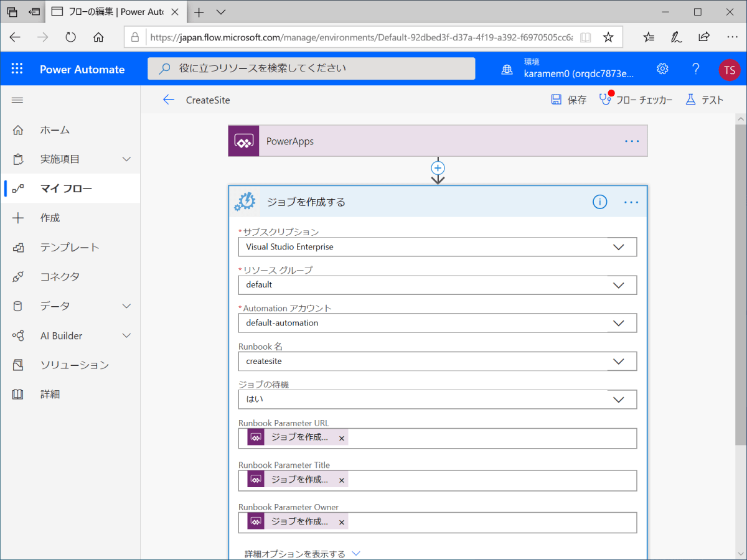The image size is (747, 560).
Task: Select コネクタ in the sidebar
Action: 60,277
